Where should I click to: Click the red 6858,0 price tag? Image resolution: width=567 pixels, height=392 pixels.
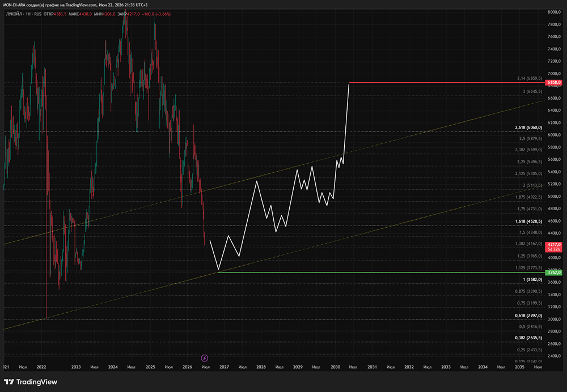pyautogui.click(x=553, y=82)
